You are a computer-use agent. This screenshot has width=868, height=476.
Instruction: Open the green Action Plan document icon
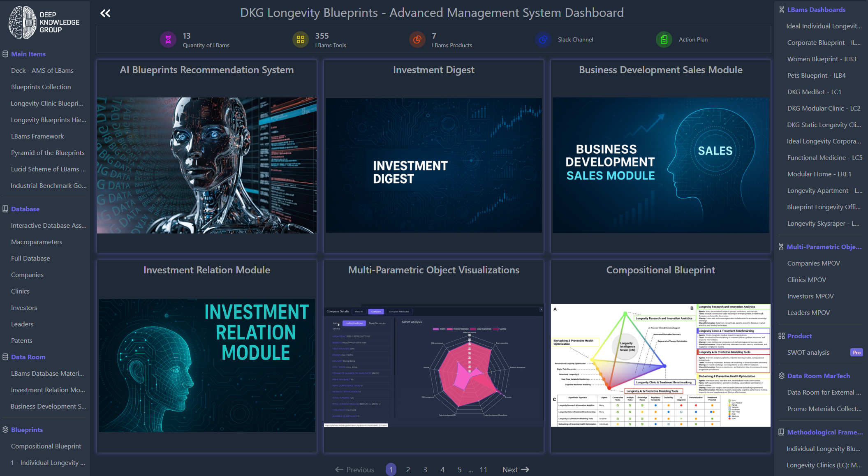pyautogui.click(x=664, y=40)
